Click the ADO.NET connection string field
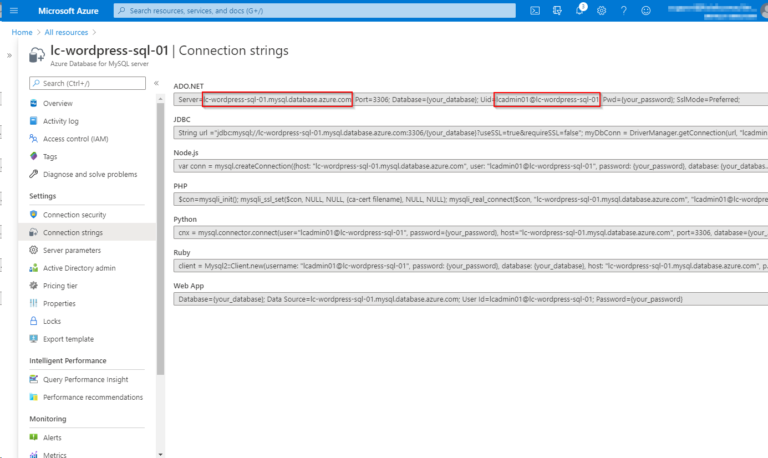This screenshot has width=768, height=458. [471, 99]
